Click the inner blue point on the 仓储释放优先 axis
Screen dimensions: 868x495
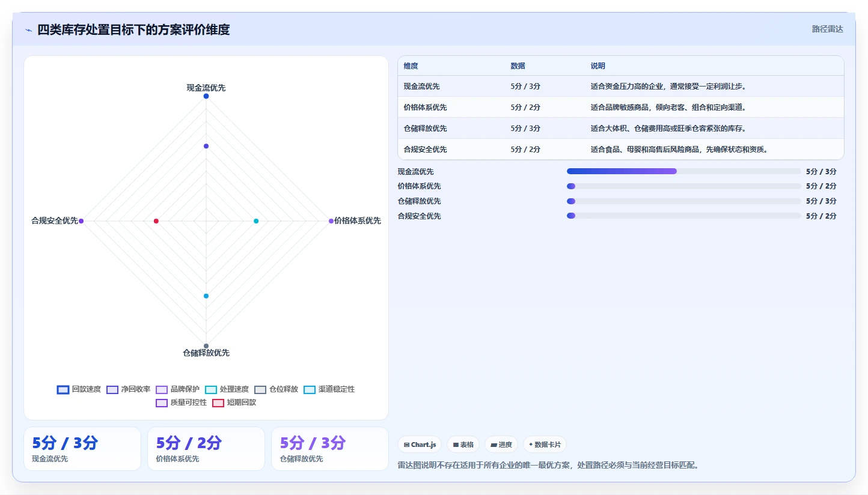click(206, 296)
